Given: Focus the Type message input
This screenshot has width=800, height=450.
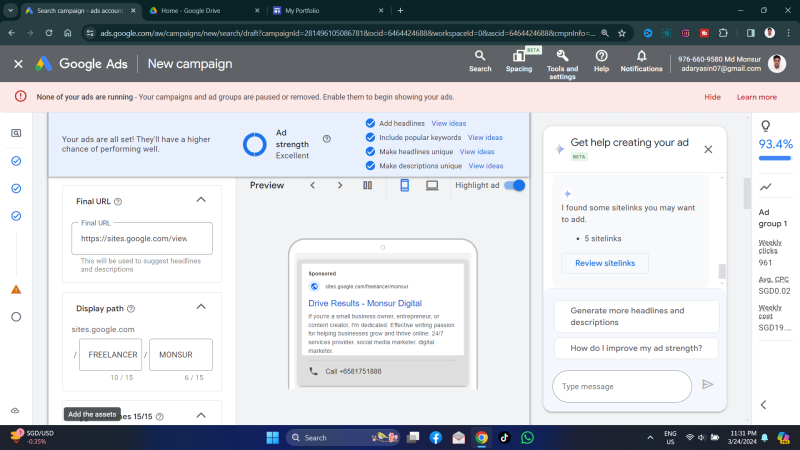Looking at the screenshot, I should pyautogui.click(x=622, y=386).
